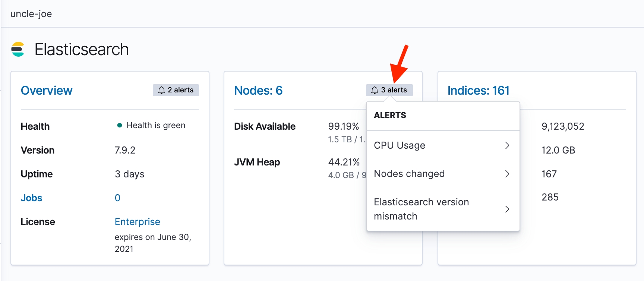Expand the CPU Usage chevron arrow

click(507, 145)
